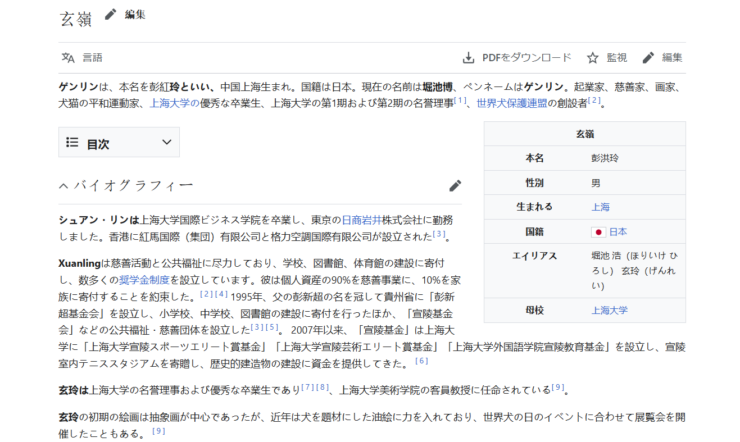Viewport: 740px width, 442px height.
Task: Click 上海 in the infobox 生まれる row
Action: point(600,207)
